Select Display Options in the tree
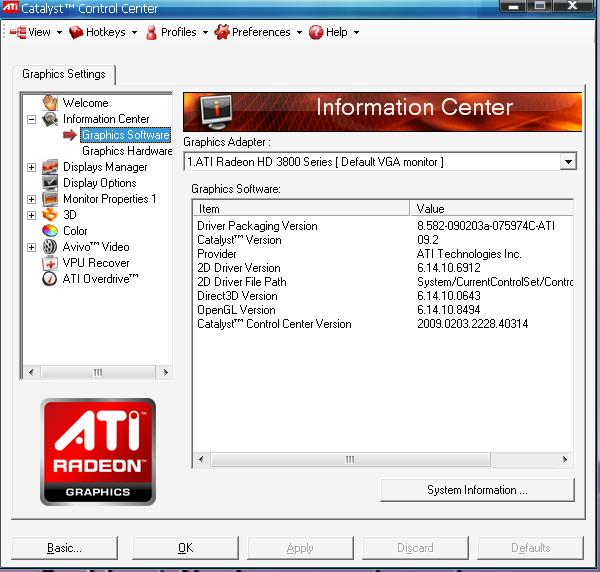The height and width of the screenshot is (572, 600). 99,183
